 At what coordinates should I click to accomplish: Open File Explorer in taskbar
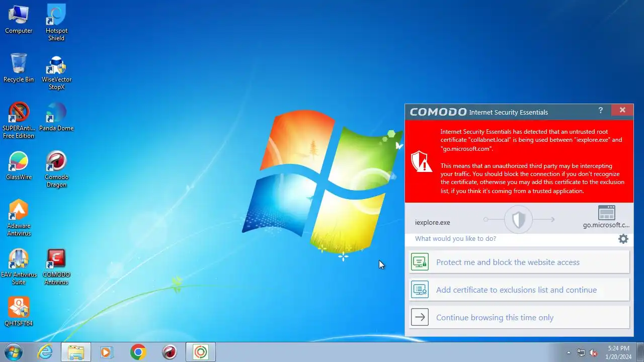76,352
